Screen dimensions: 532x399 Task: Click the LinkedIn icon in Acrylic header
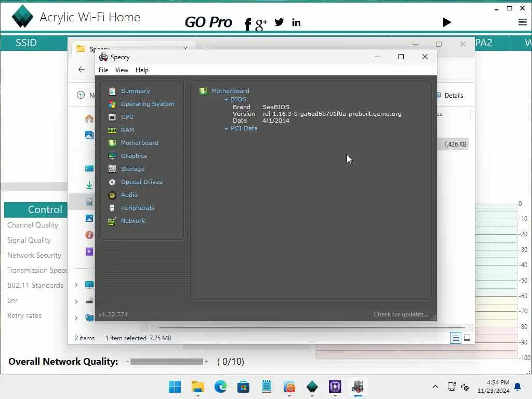[x=296, y=22]
